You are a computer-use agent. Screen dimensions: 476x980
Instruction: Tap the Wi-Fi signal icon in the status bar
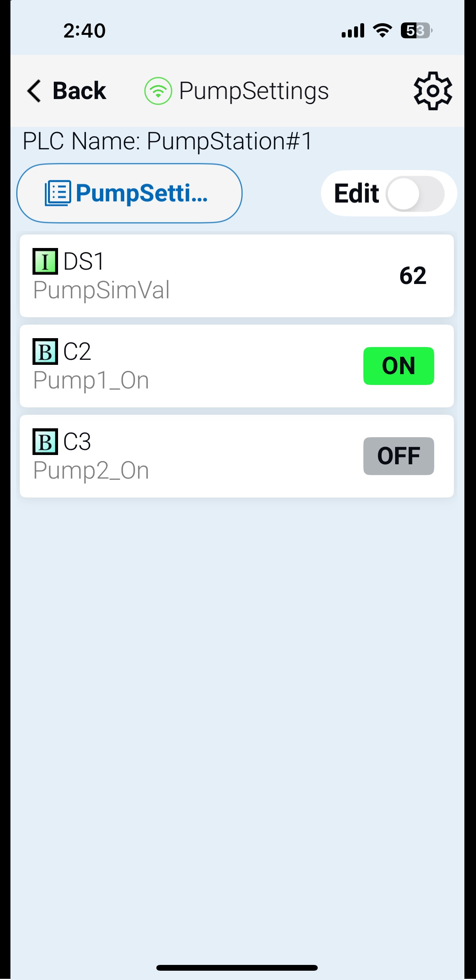pyautogui.click(x=382, y=31)
